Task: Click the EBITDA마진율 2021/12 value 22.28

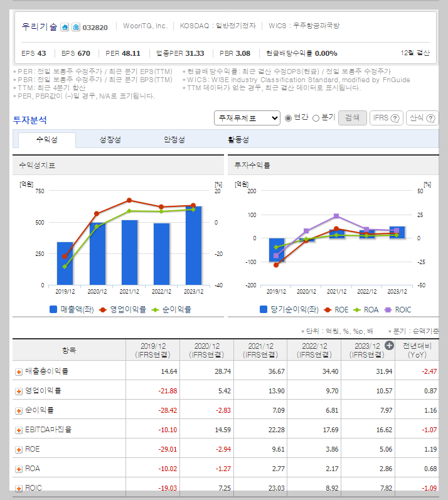Action: click(277, 430)
